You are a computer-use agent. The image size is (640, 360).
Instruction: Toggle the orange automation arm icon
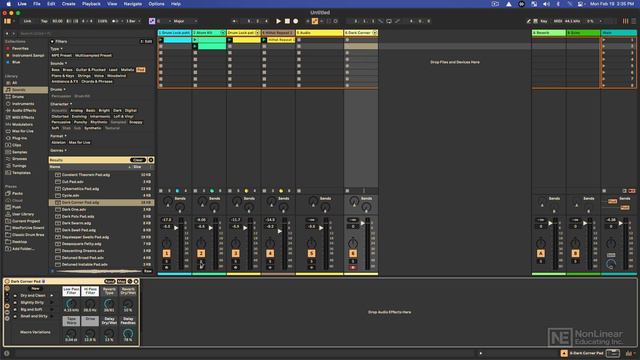tap(315, 21)
